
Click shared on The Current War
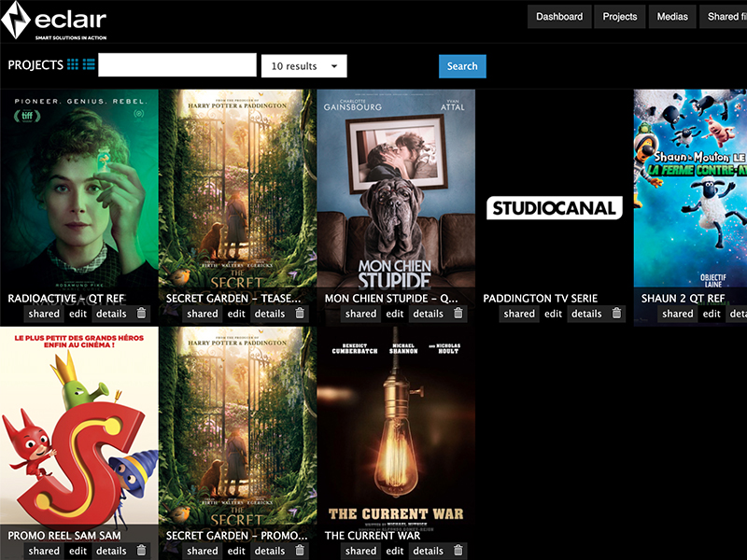pyautogui.click(x=360, y=551)
